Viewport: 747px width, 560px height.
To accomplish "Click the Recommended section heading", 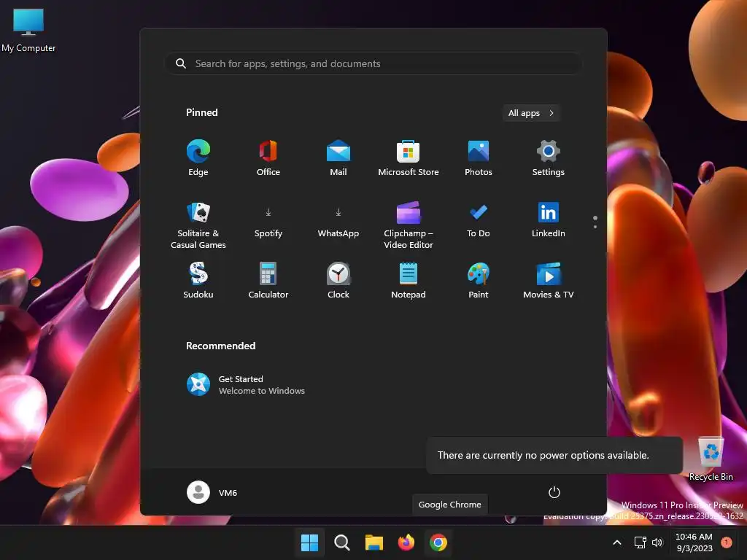I will (x=220, y=346).
